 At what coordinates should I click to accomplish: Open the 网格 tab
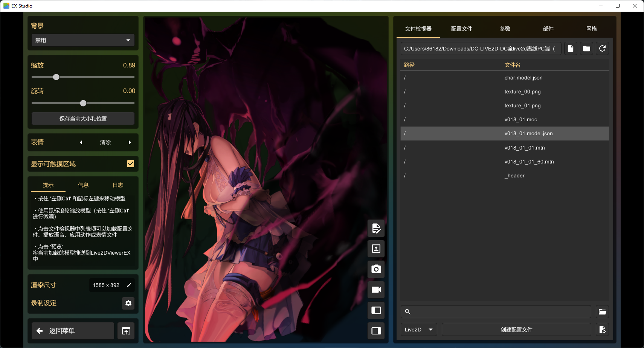(x=591, y=29)
